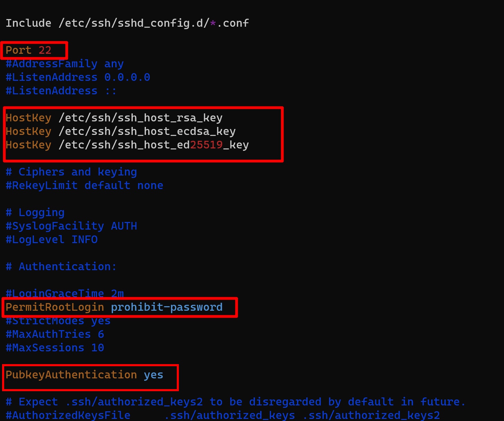The width and height of the screenshot is (504, 421).
Task: Click the ssh_host_ecdsa_key HostKey path
Action: click(x=147, y=131)
